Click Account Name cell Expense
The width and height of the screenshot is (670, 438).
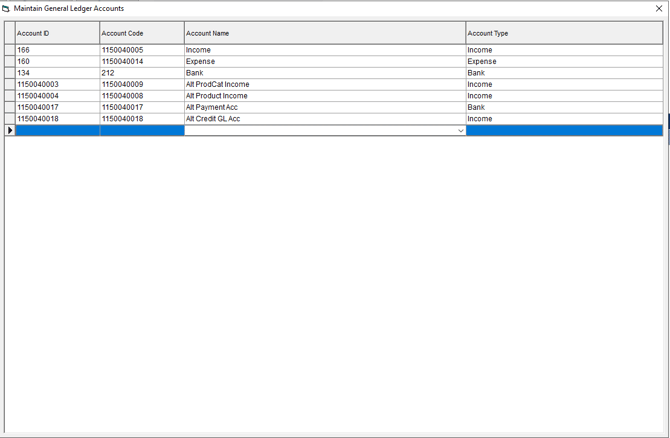click(325, 62)
